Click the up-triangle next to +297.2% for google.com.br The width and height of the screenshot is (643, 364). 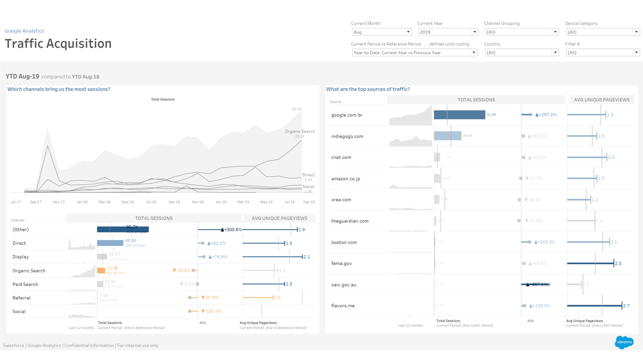pyautogui.click(x=537, y=115)
